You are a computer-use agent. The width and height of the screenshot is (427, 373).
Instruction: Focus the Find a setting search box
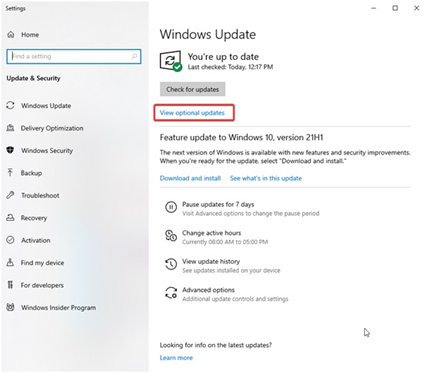74,56
